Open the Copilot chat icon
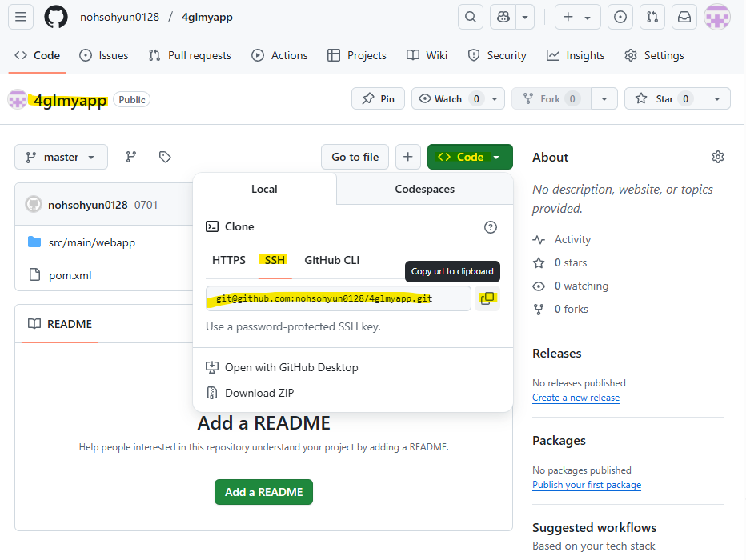This screenshot has width=746, height=560. pos(503,17)
